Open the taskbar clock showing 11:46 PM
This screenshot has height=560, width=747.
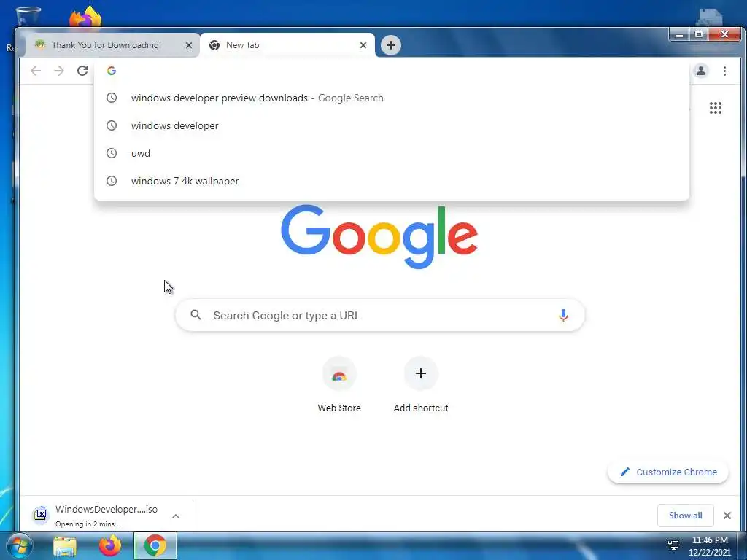point(709,546)
